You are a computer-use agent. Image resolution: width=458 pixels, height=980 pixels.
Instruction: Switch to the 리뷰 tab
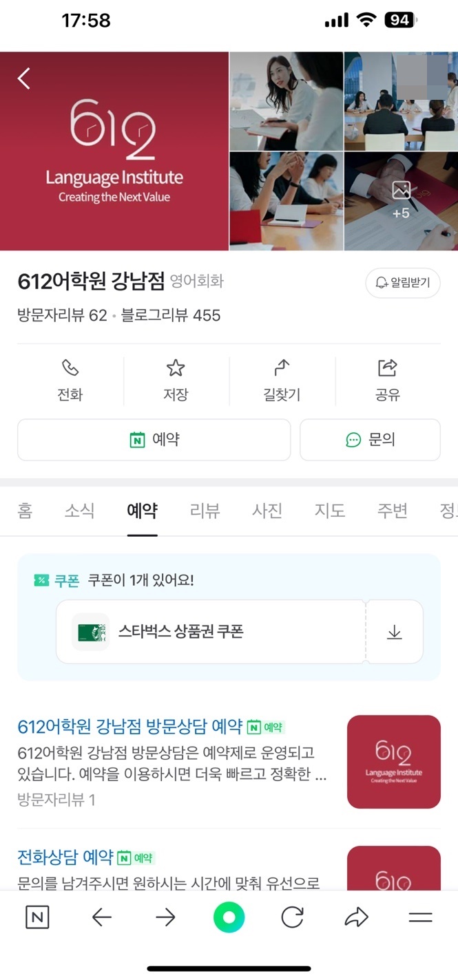pyautogui.click(x=205, y=511)
